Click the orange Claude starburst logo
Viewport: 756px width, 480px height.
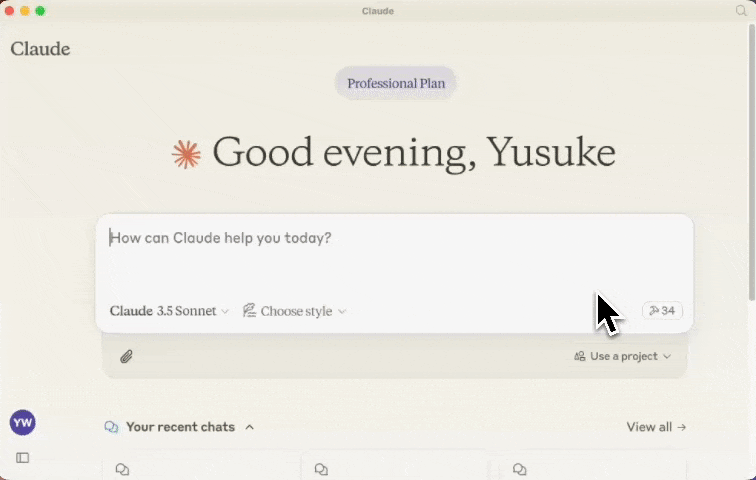(186, 154)
